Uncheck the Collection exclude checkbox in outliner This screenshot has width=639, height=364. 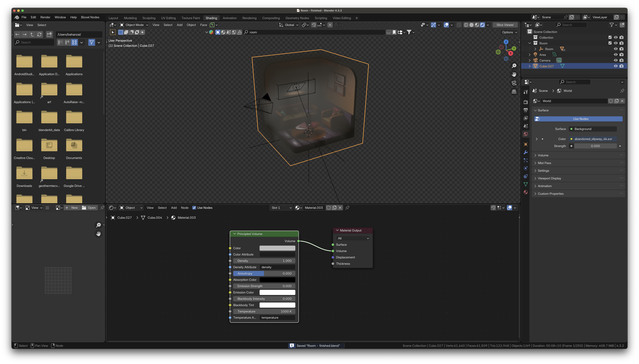pos(610,38)
